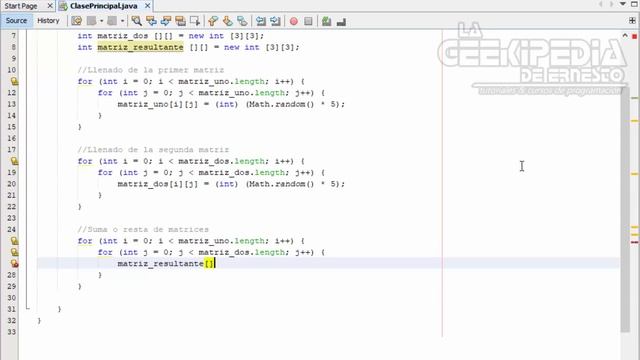The width and height of the screenshot is (640, 360).
Task: Go to Find Next Occurrence icon
Action: pyautogui.click(x=166, y=21)
